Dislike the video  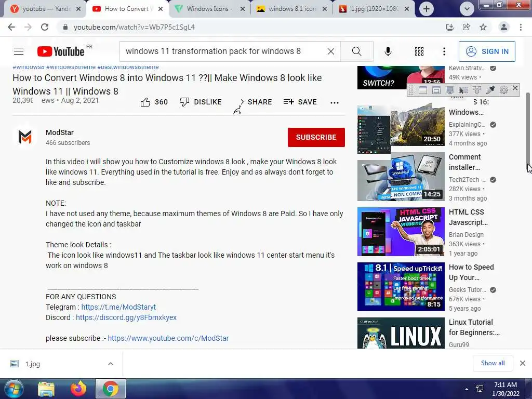[x=201, y=102]
